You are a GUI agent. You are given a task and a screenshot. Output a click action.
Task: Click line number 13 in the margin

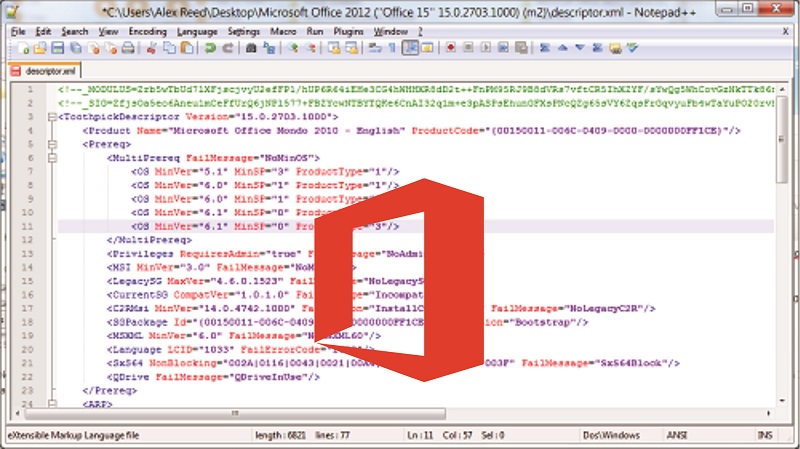(28, 254)
